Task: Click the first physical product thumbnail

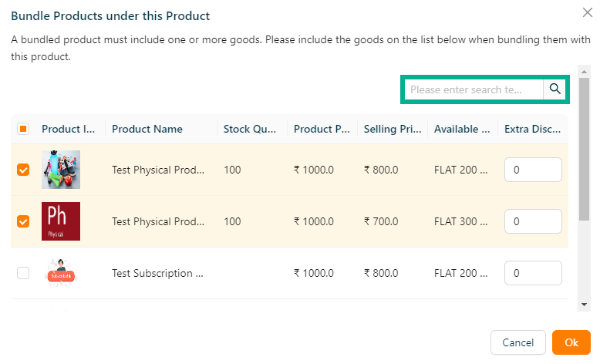Action: [x=61, y=170]
